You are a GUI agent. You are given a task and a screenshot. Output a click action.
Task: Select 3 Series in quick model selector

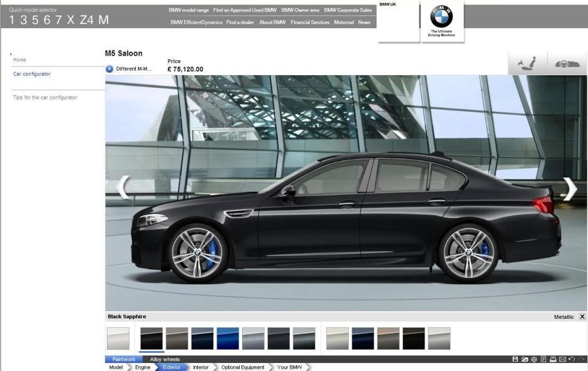23,20
